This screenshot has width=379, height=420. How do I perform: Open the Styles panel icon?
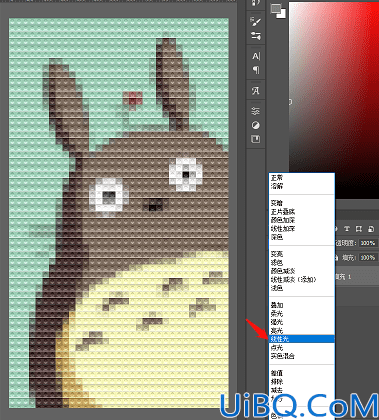click(256, 139)
